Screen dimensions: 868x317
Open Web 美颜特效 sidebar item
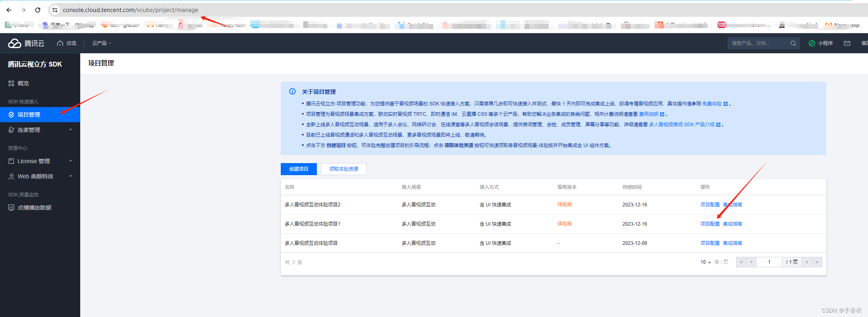click(x=40, y=176)
